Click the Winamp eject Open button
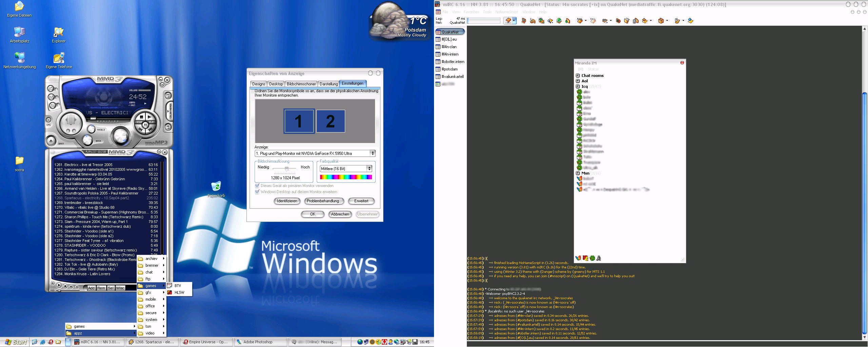 pos(51,140)
